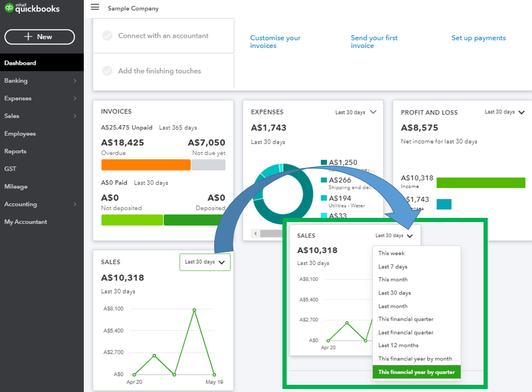
Task: Select Last 7 days option
Action: [x=417, y=267]
